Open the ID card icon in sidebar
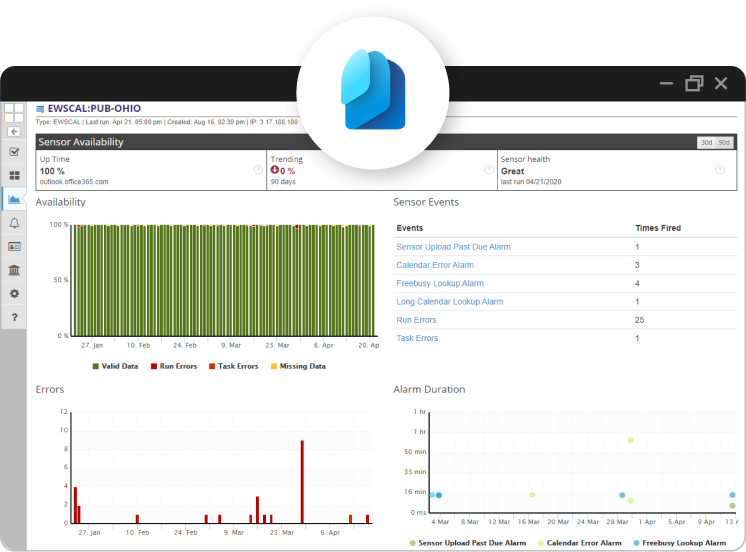Image resolution: width=746 pixels, height=552 pixels. 14,246
